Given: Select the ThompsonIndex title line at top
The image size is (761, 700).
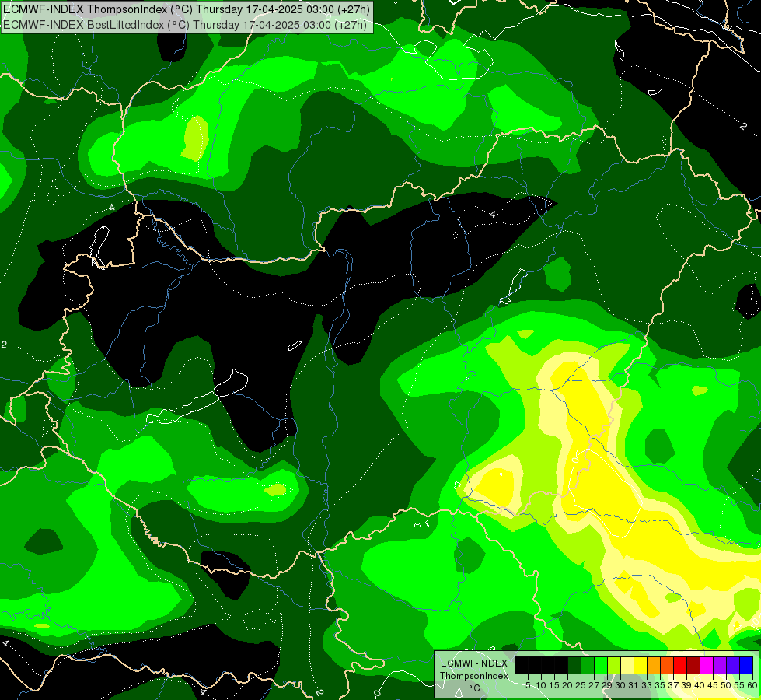Looking at the screenshot, I should click(187, 9).
